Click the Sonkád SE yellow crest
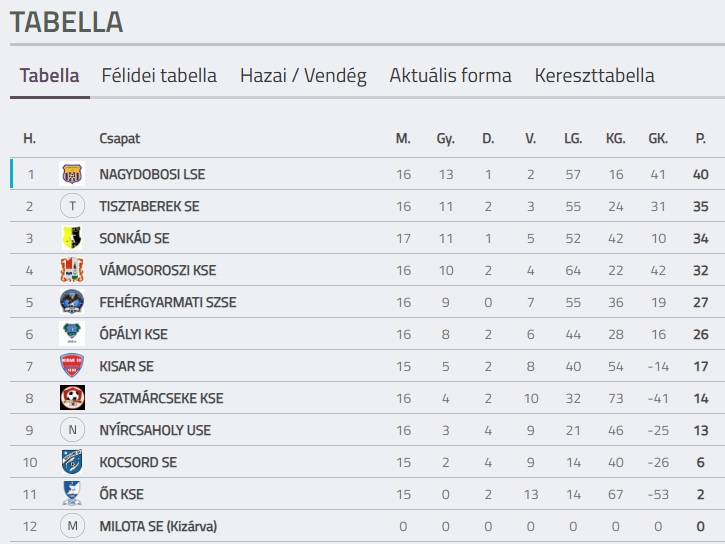This screenshot has width=725, height=544. click(72, 238)
